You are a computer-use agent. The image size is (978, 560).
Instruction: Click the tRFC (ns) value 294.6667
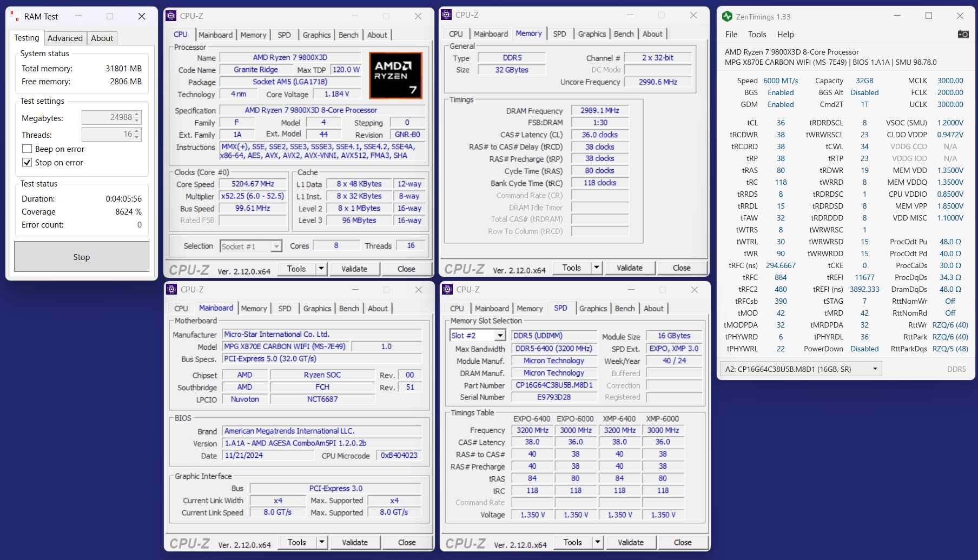pos(781,265)
